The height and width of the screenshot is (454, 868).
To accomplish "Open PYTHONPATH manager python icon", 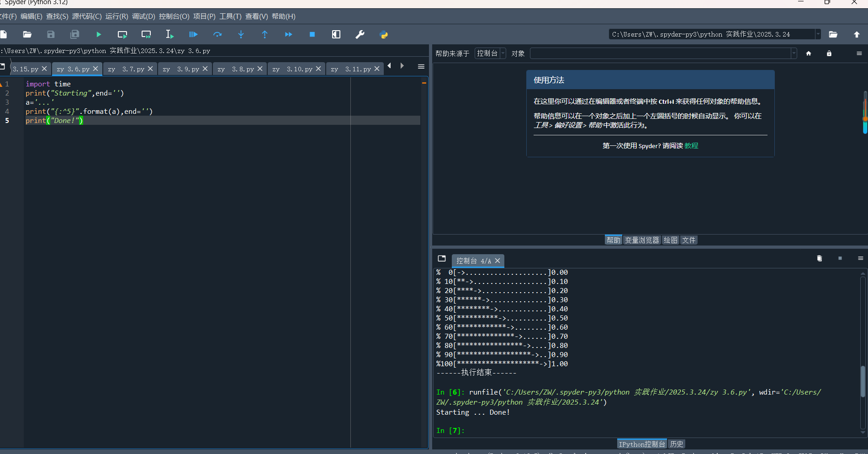I will (x=384, y=34).
